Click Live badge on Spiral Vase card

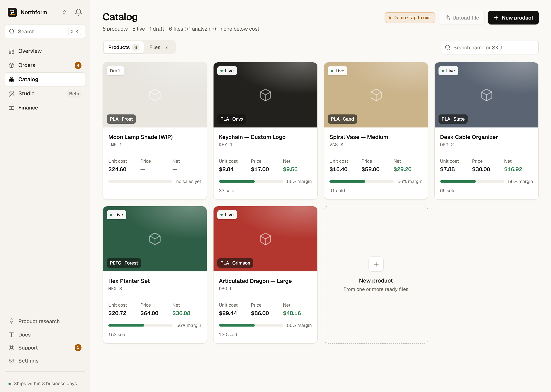point(337,71)
